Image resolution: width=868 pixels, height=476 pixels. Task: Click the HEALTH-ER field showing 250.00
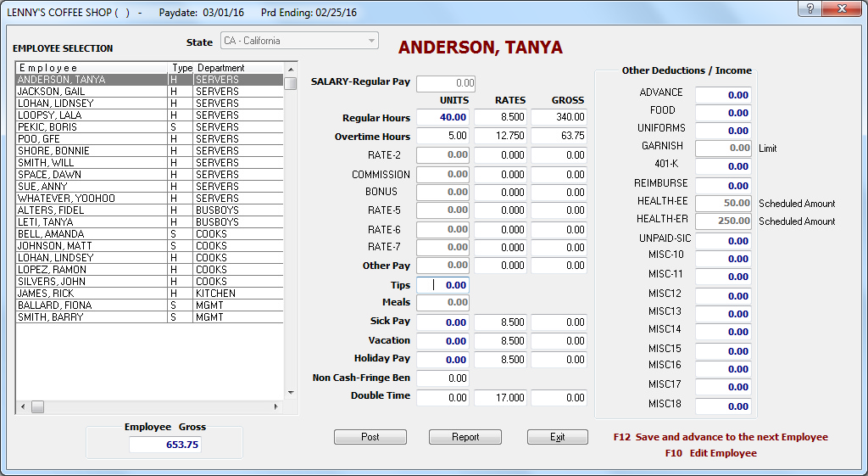pyautogui.click(x=724, y=221)
